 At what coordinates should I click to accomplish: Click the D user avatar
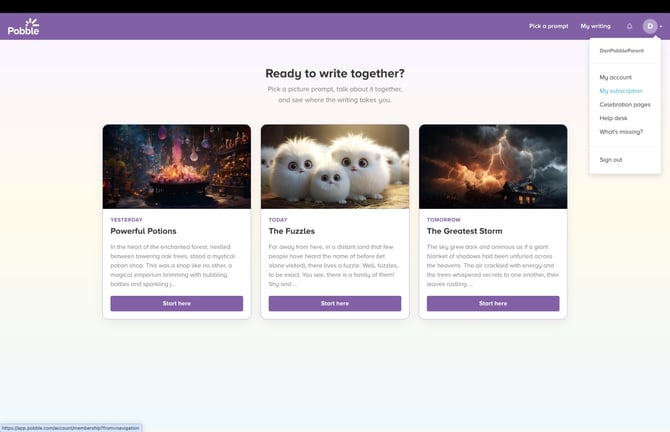pos(650,26)
